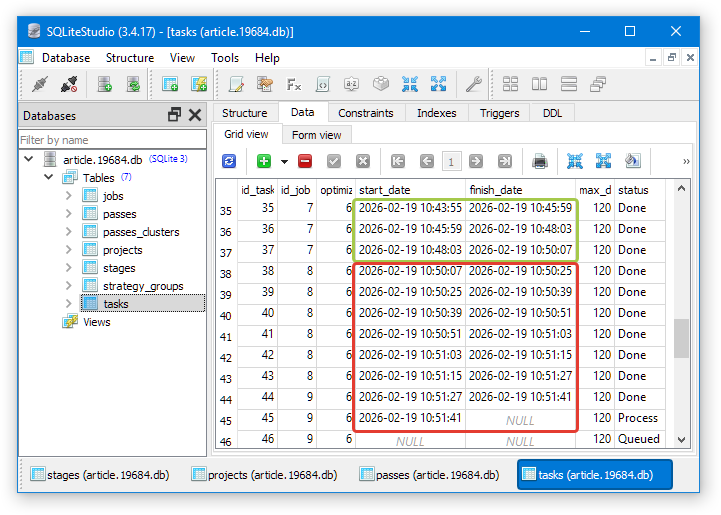Click the Create view icon with lightning
721x515 pixels.
click(199, 85)
